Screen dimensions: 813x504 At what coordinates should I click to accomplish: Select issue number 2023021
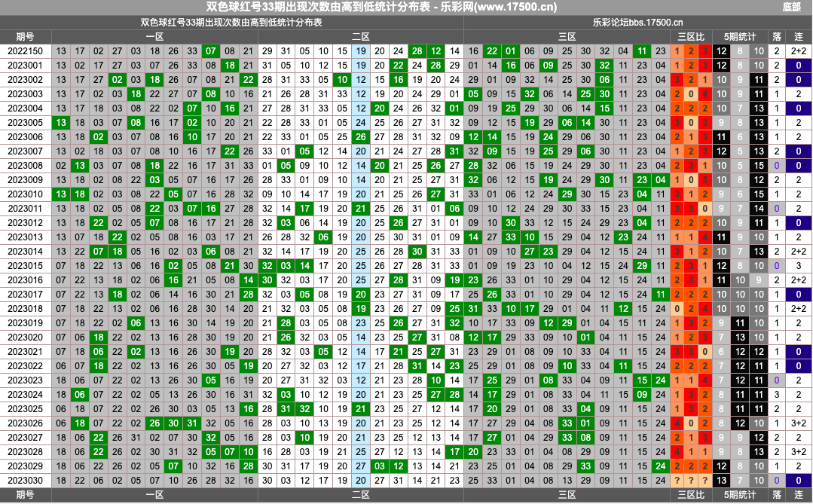(26, 352)
